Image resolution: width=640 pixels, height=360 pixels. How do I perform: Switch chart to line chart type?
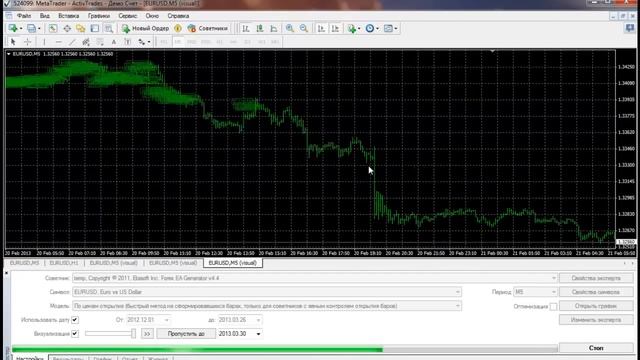coord(273,28)
